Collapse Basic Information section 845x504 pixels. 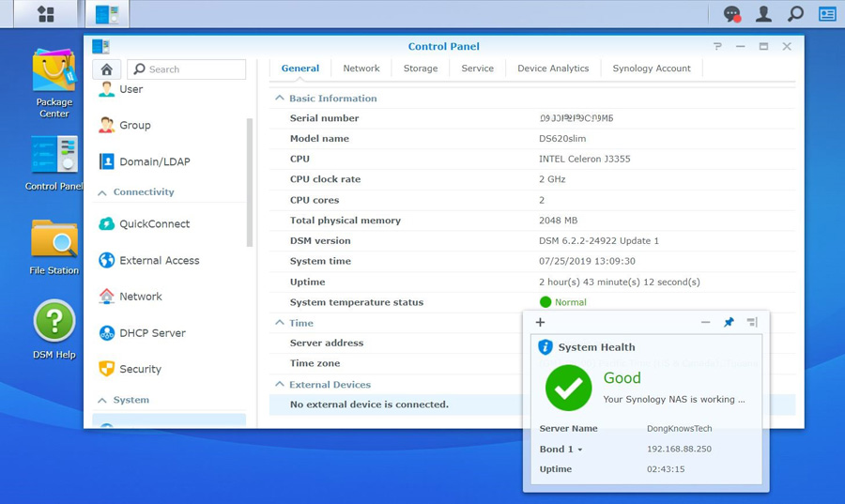click(279, 98)
